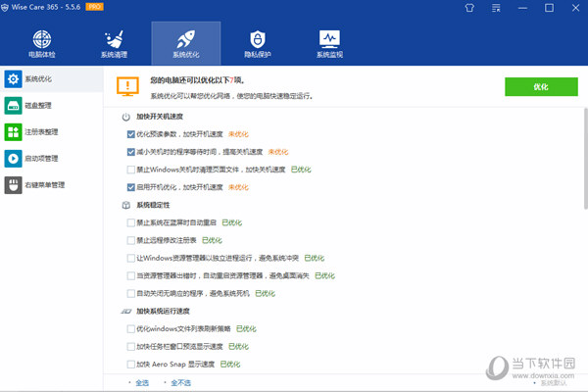The image size is (588, 392).
Task: Open 启动项管理 startup manager in sidebar
Action: (x=51, y=159)
